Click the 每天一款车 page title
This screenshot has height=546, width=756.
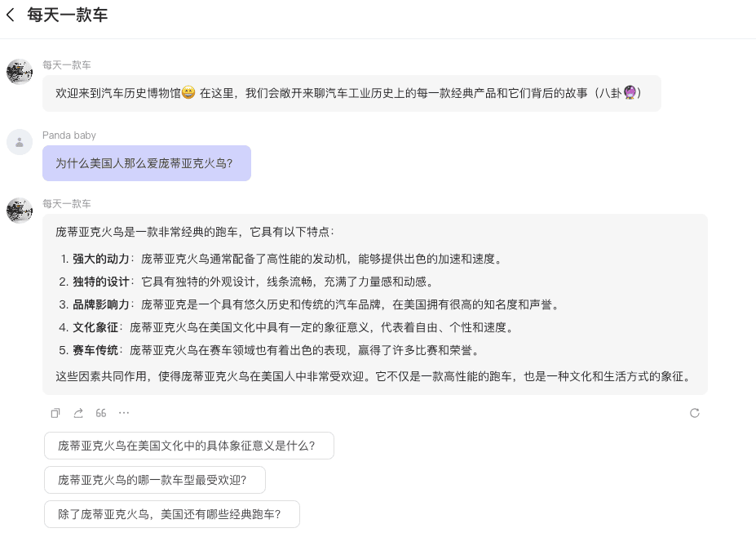point(67,15)
